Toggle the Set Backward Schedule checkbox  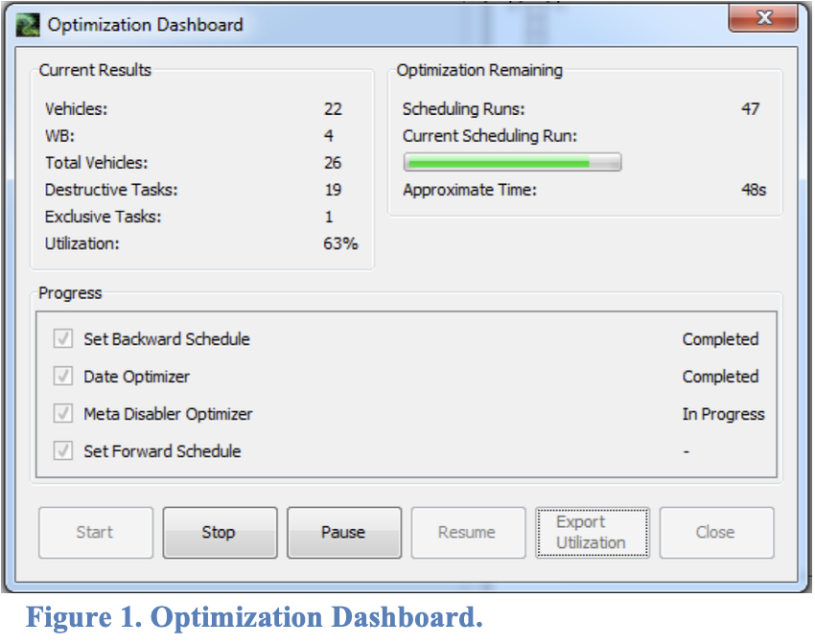[x=64, y=339]
